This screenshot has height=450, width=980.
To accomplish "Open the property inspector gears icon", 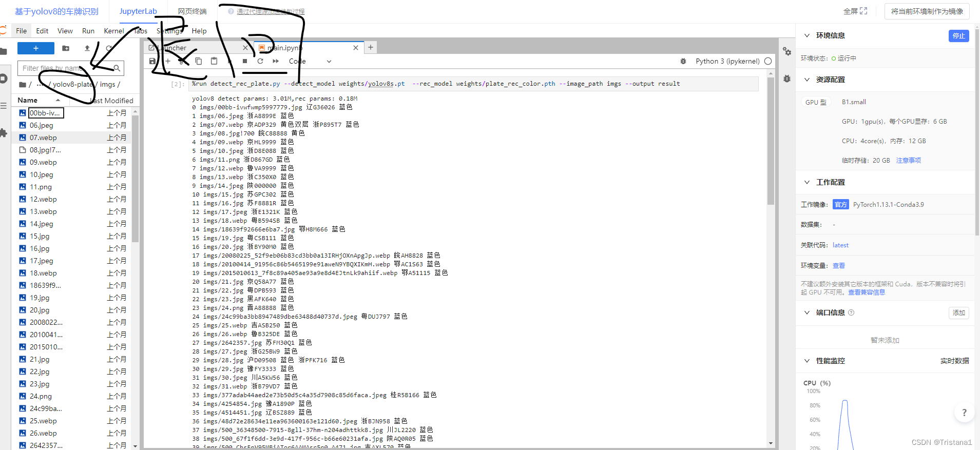I will click(787, 51).
